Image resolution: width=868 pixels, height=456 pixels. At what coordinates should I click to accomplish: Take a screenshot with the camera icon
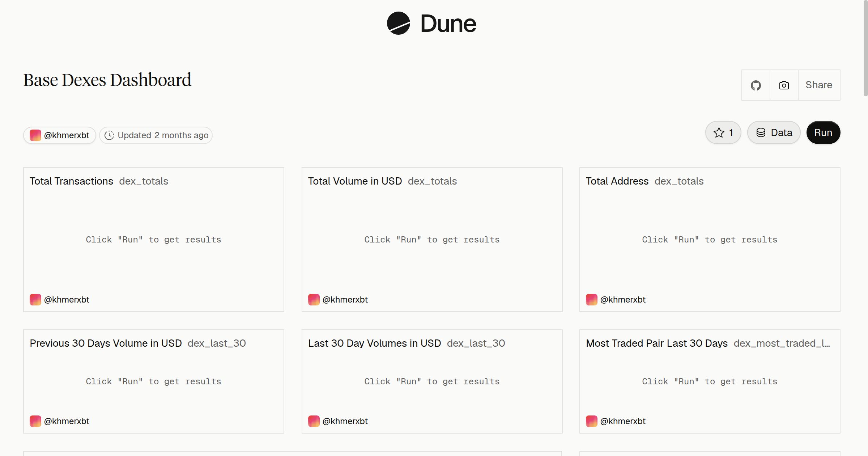pos(784,85)
